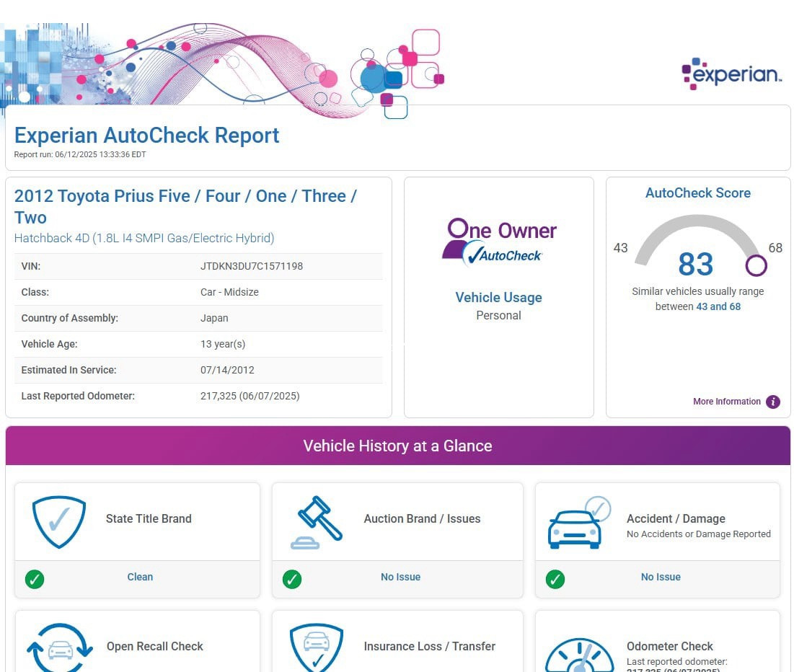Click green checkmark under Auction Brand / Issues
794x672 pixels.
[291, 579]
